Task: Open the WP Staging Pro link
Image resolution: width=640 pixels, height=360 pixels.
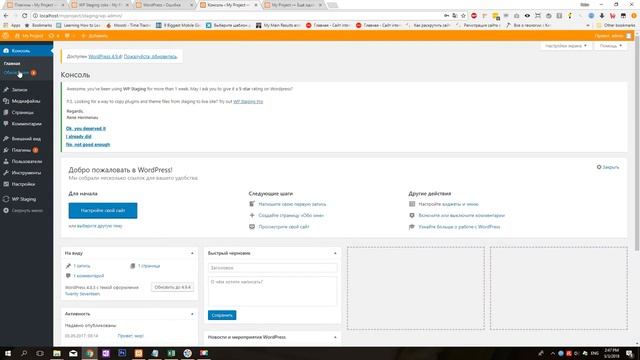Action: pyautogui.click(x=248, y=101)
